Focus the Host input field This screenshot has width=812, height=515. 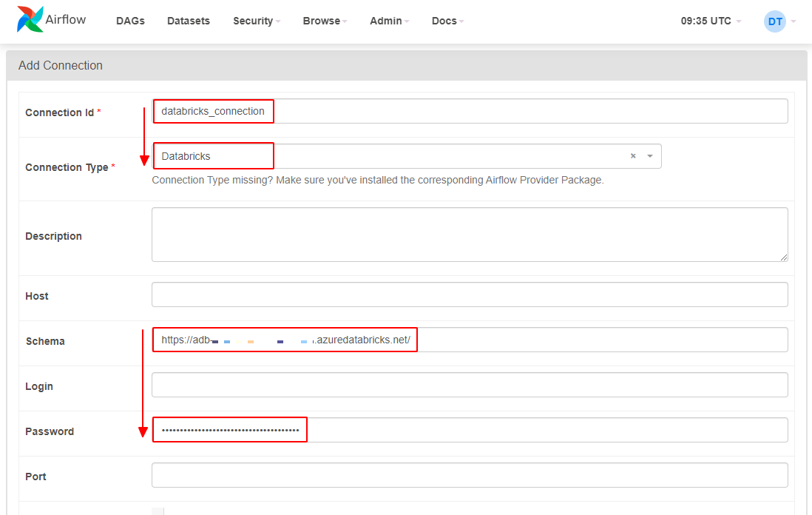coord(470,294)
